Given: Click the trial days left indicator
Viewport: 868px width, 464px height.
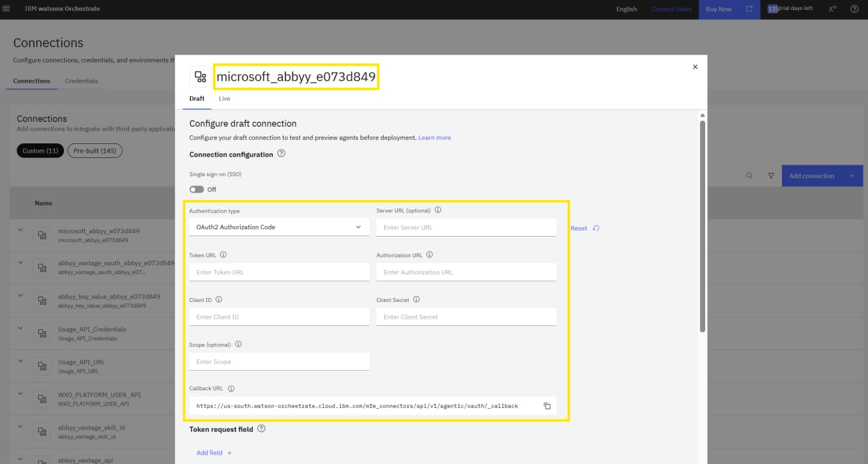Looking at the screenshot, I should click(790, 9).
